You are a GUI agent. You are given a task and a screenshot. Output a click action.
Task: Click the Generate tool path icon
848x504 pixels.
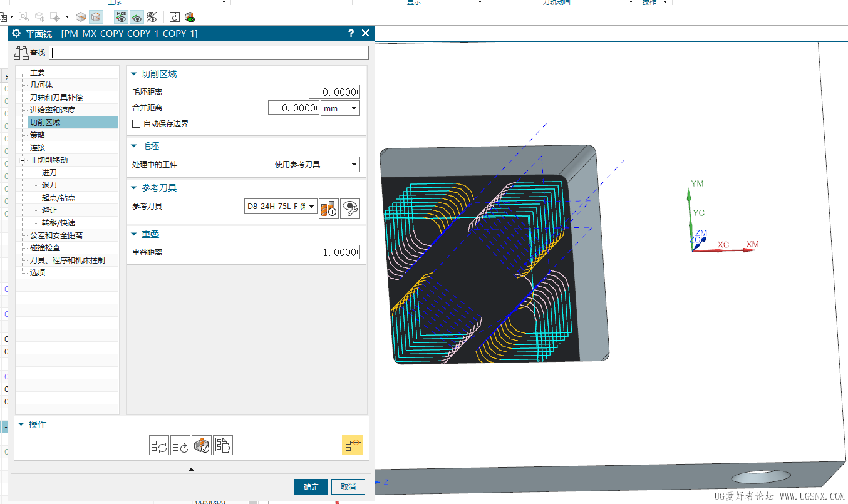(158, 445)
